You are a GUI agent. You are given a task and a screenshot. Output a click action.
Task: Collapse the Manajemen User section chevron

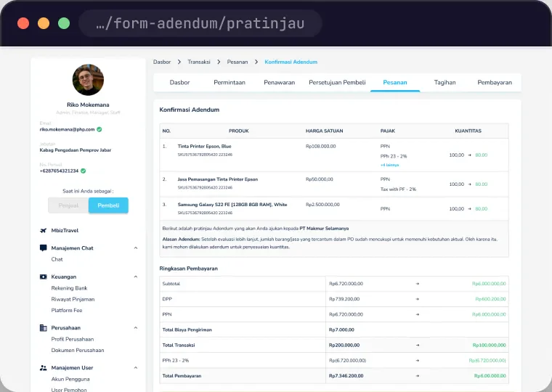pyautogui.click(x=136, y=368)
